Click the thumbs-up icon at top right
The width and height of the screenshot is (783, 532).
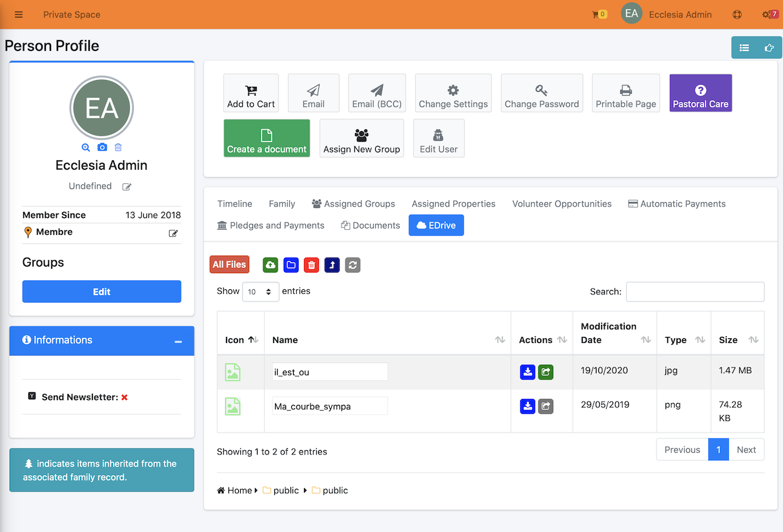pyautogui.click(x=769, y=47)
